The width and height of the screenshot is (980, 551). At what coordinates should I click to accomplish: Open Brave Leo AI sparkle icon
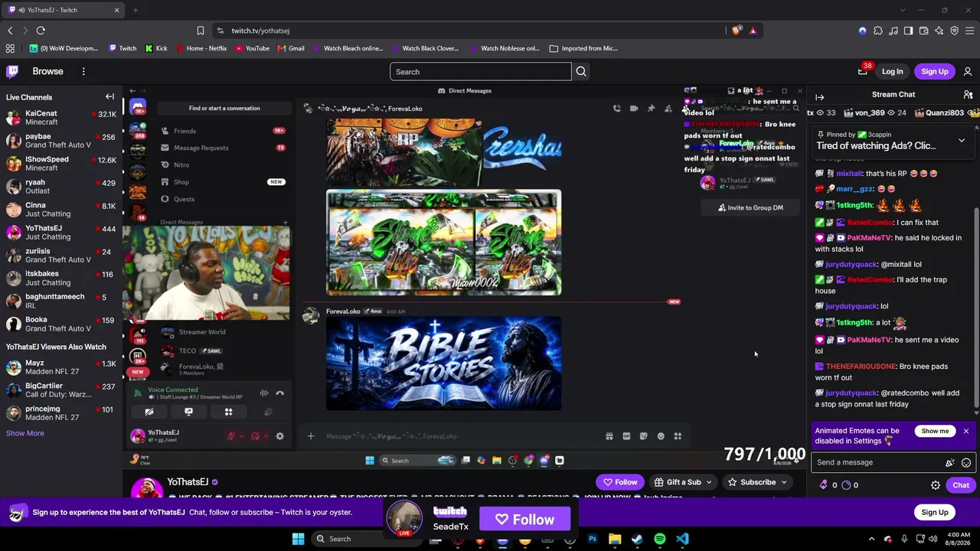pos(939,31)
